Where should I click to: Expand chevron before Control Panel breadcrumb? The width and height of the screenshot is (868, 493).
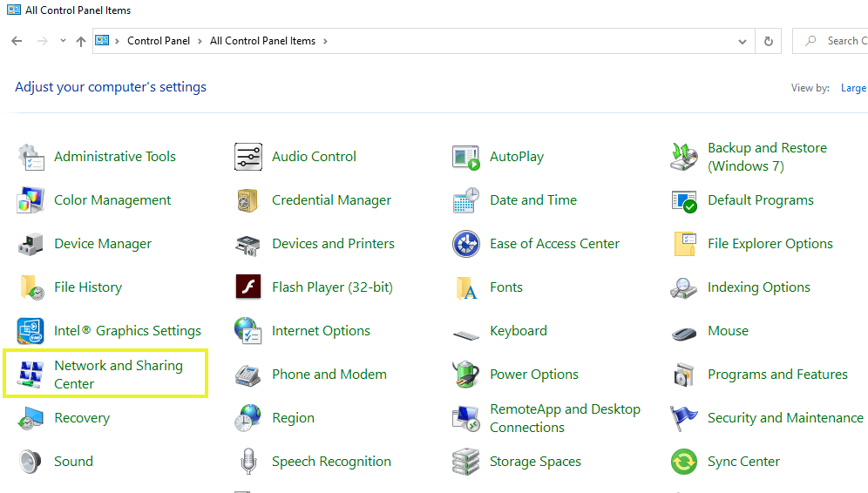118,41
